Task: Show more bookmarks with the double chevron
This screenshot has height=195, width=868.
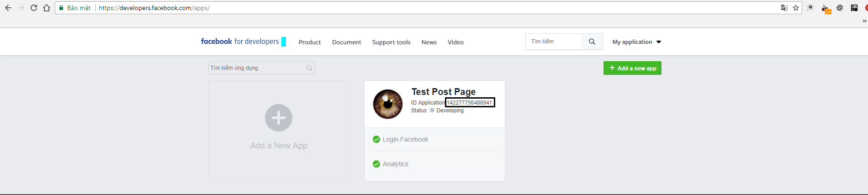Action: 864,21
